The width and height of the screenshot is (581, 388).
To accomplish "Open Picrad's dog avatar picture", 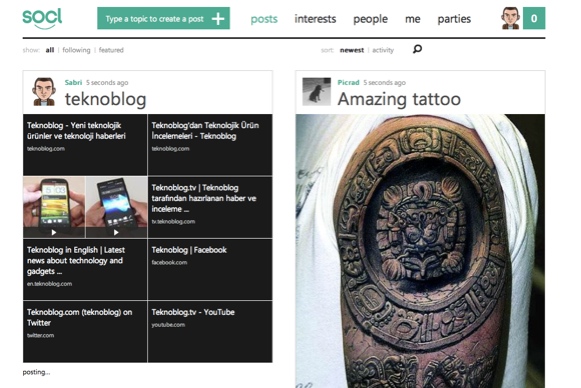I will (x=316, y=92).
